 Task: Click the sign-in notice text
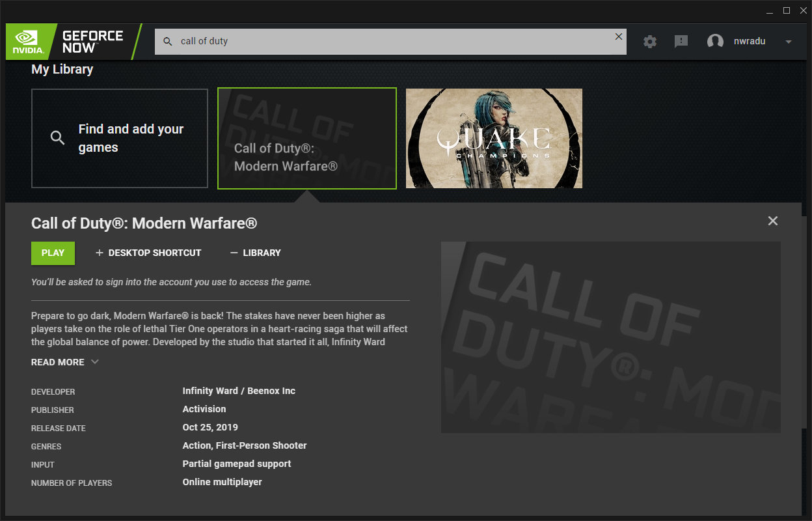172,282
